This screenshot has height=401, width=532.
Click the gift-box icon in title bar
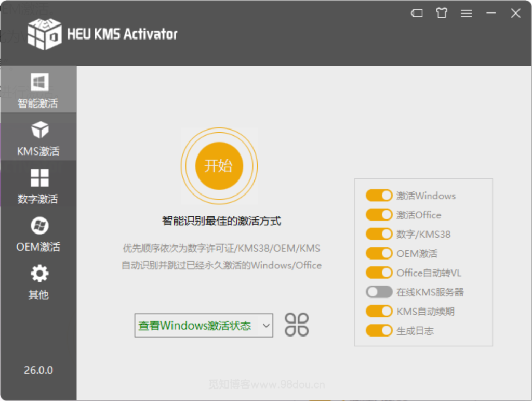coord(441,13)
